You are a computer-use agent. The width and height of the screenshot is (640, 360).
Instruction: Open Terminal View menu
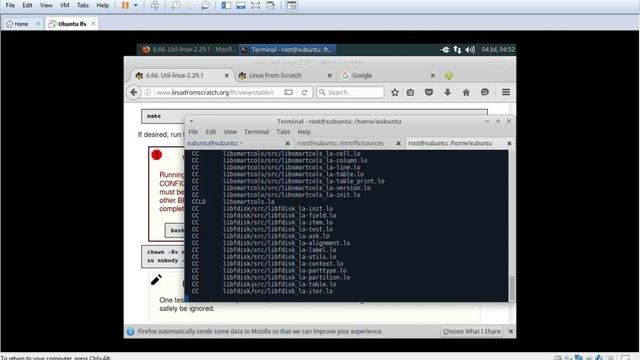[x=230, y=132]
